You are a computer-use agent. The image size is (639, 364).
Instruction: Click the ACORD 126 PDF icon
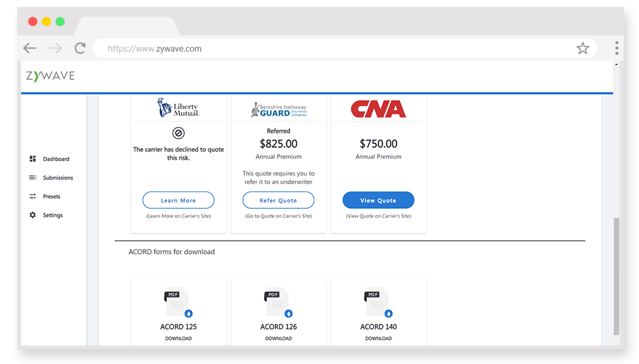[x=279, y=302]
